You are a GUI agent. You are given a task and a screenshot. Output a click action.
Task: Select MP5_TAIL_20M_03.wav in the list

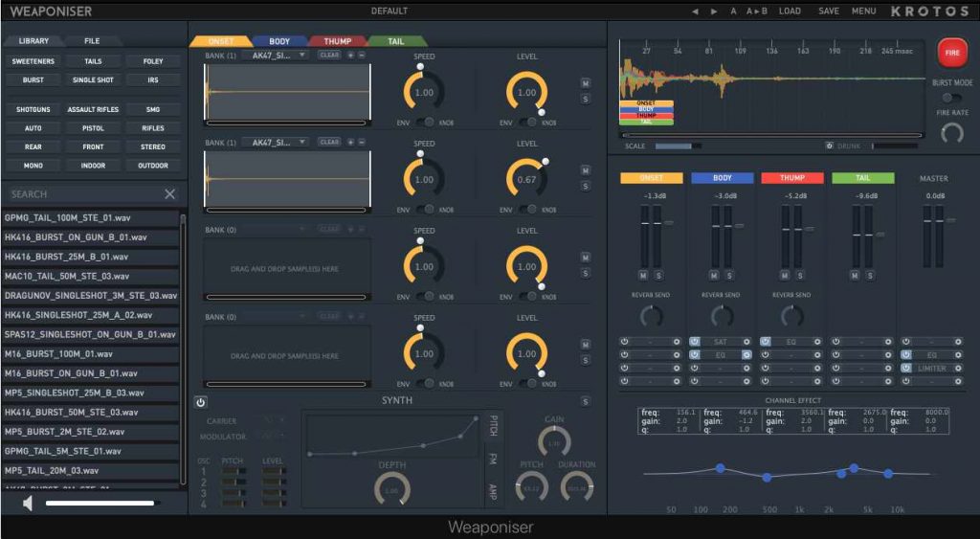(91, 471)
